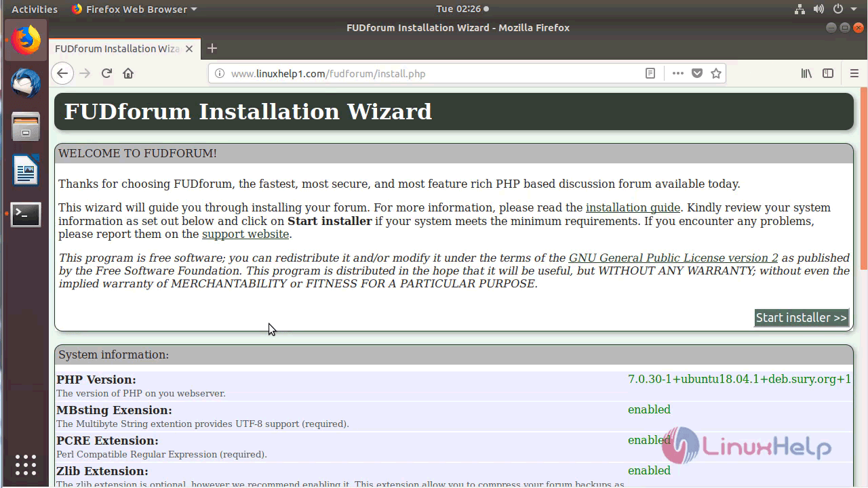Click the Start installer button
Viewport: 868px width, 488px height.
802,318
